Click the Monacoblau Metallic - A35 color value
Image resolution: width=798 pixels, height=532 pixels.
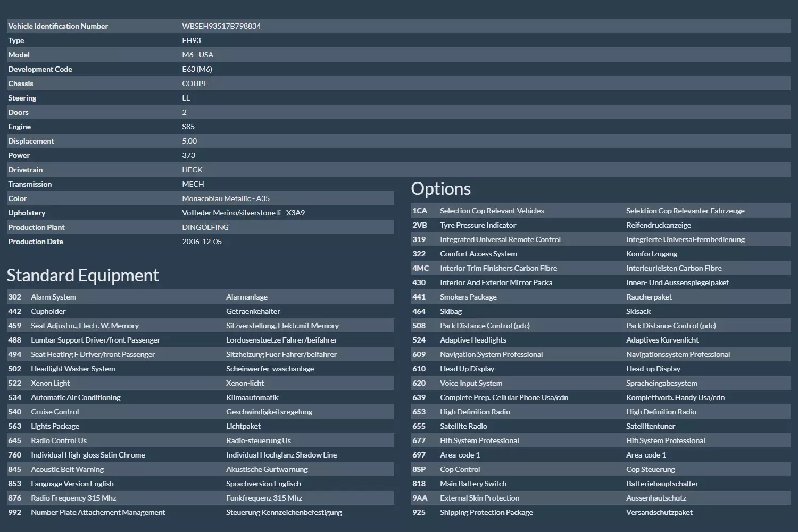pyautogui.click(x=226, y=198)
